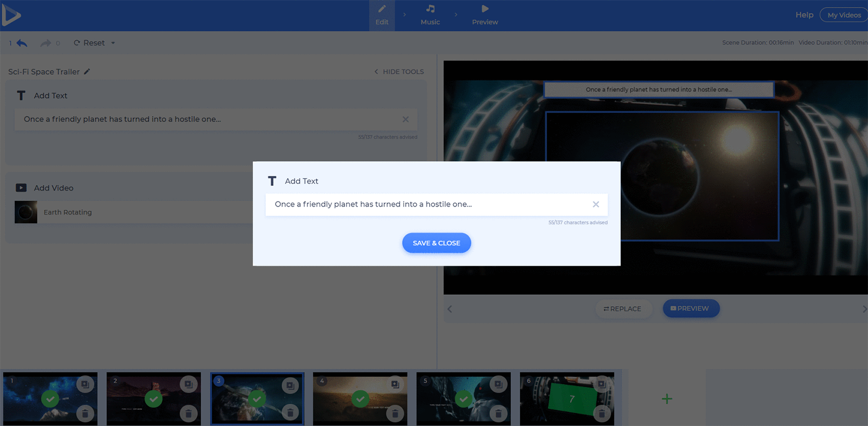
Task: Add a new scene with plus icon
Action: coord(667,399)
